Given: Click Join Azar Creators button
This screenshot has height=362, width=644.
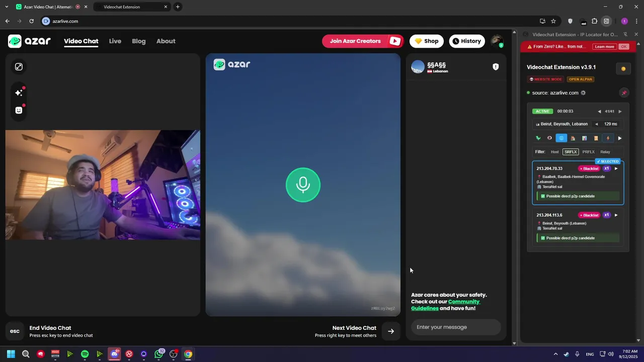Looking at the screenshot, I should tap(363, 41).
